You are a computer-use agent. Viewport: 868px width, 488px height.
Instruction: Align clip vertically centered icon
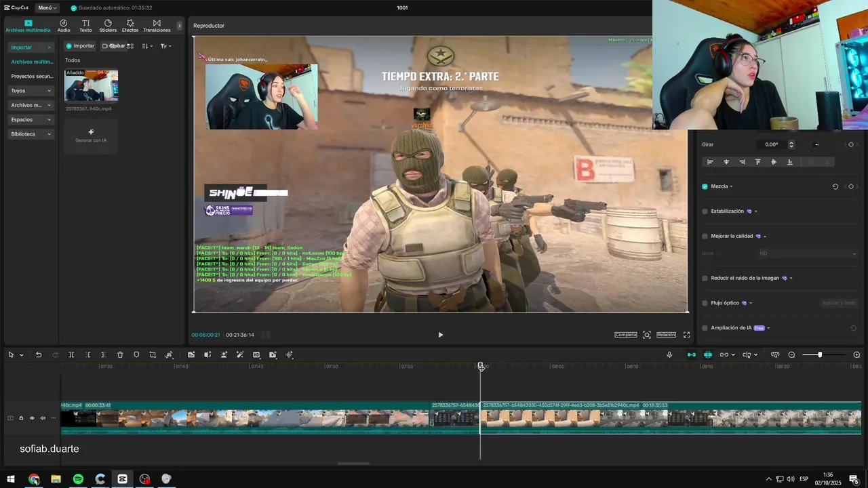pyautogui.click(x=774, y=162)
